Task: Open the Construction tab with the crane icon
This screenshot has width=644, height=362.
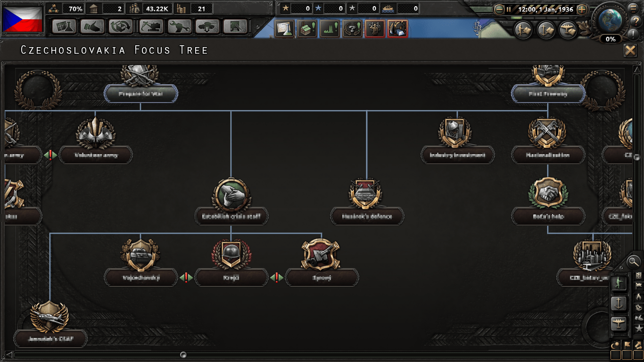Action: [151, 26]
